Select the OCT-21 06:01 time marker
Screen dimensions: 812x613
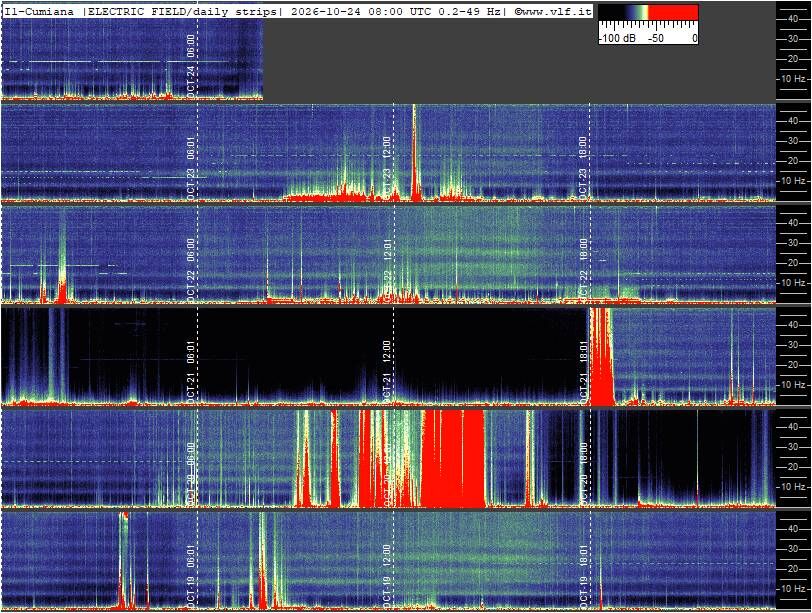[191, 372]
